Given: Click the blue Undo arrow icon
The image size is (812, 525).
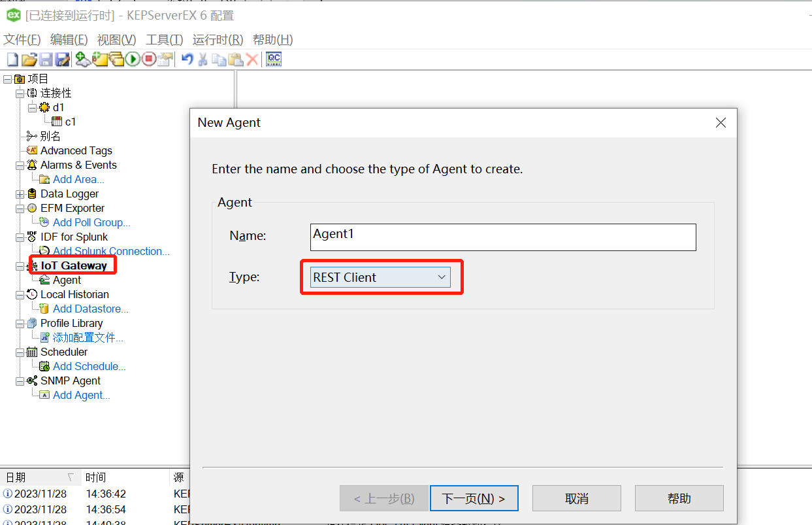Looking at the screenshot, I should pyautogui.click(x=187, y=59).
